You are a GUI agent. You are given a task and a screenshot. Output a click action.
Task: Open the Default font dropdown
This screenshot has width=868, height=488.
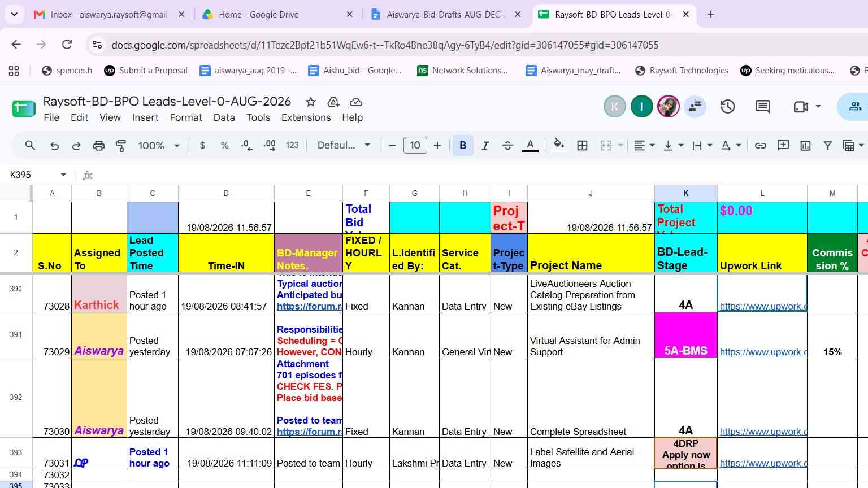[344, 146]
